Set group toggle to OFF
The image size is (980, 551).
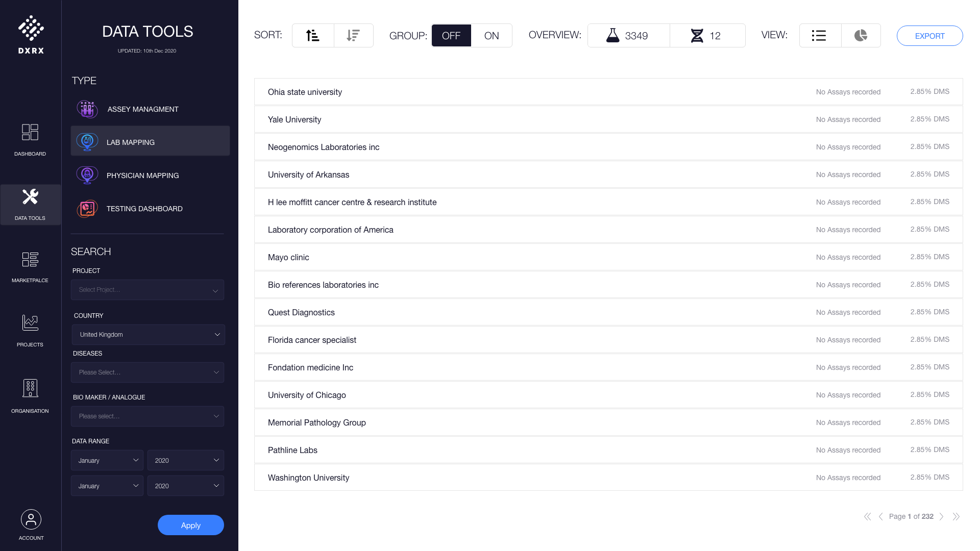pyautogui.click(x=451, y=36)
